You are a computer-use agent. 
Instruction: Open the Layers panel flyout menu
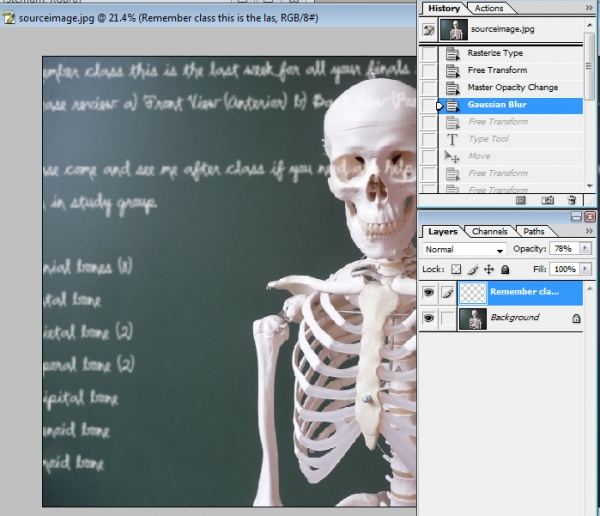tap(589, 231)
